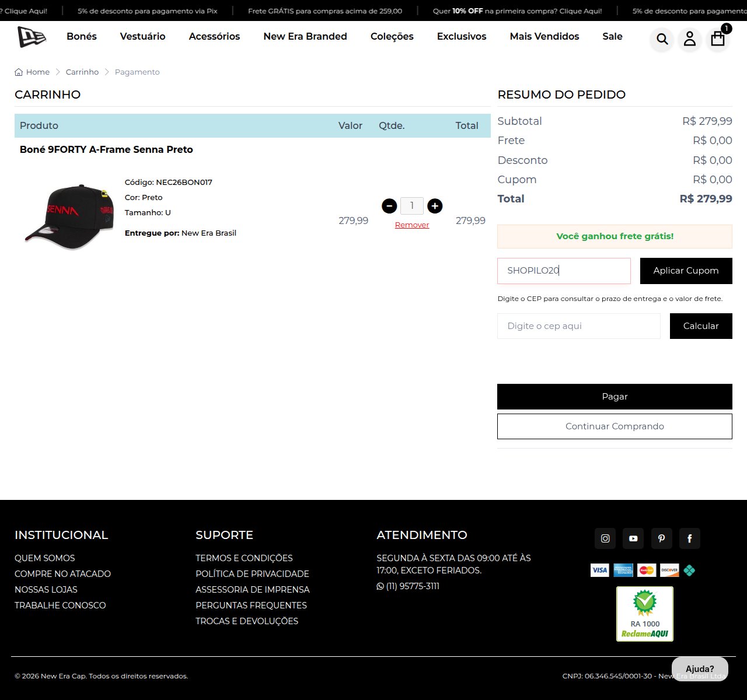Open Quem Somos footer link
The image size is (747, 700).
coord(45,558)
